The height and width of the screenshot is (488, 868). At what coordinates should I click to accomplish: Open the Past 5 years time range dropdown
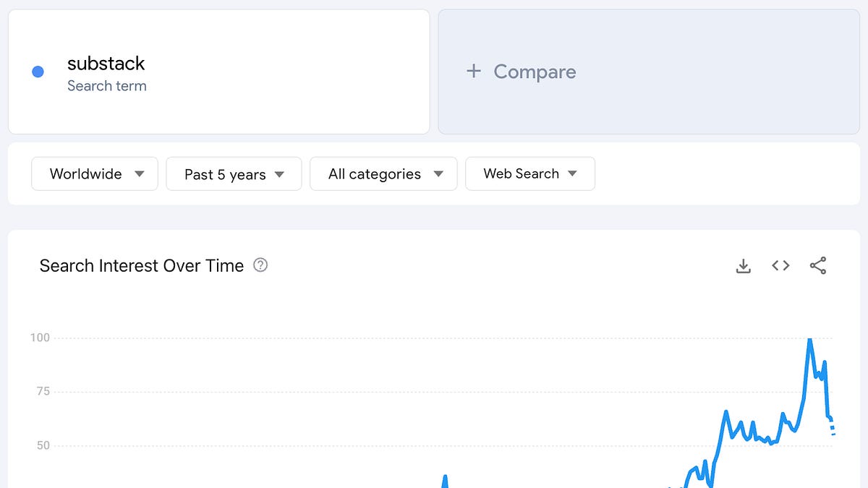coord(233,174)
